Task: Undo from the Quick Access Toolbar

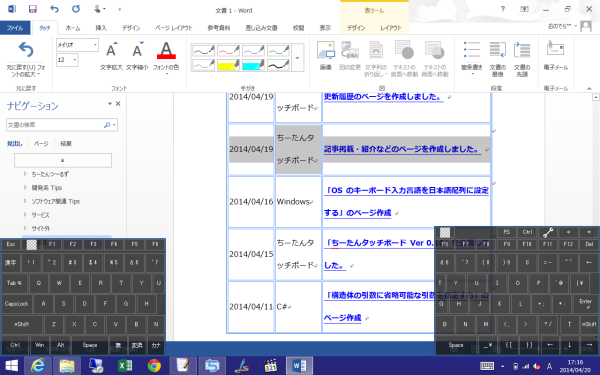Action: tap(54, 9)
